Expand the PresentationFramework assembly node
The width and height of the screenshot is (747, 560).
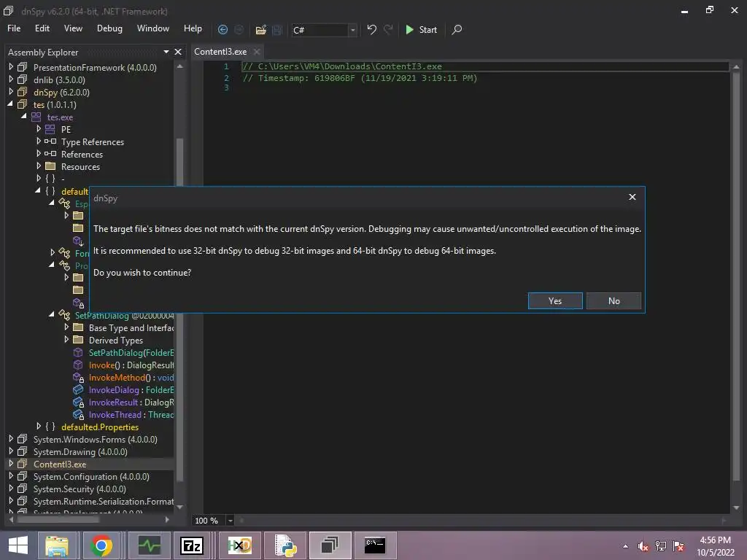(11, 67)
